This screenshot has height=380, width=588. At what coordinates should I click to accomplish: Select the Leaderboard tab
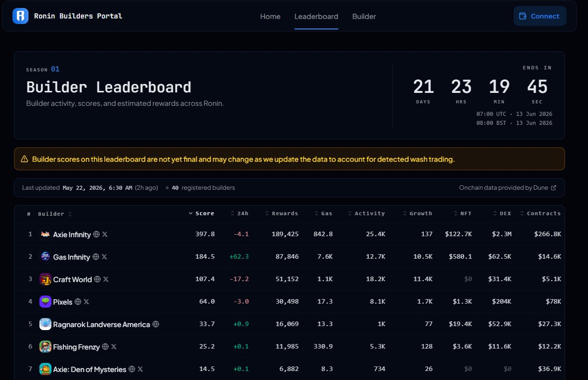pyautogui.click(x=316, y=16)
